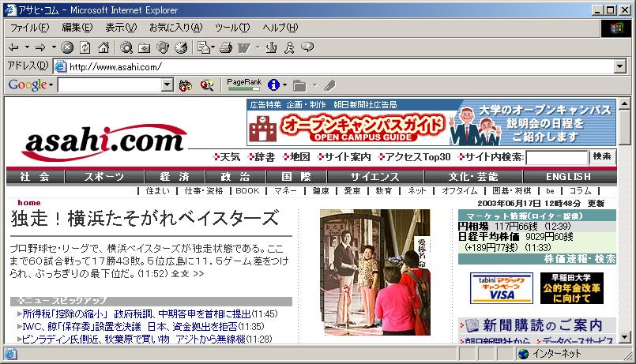Screen dimensions: 636x364
Task: Open the History clock icon
Action: click(x=181, y=48)
